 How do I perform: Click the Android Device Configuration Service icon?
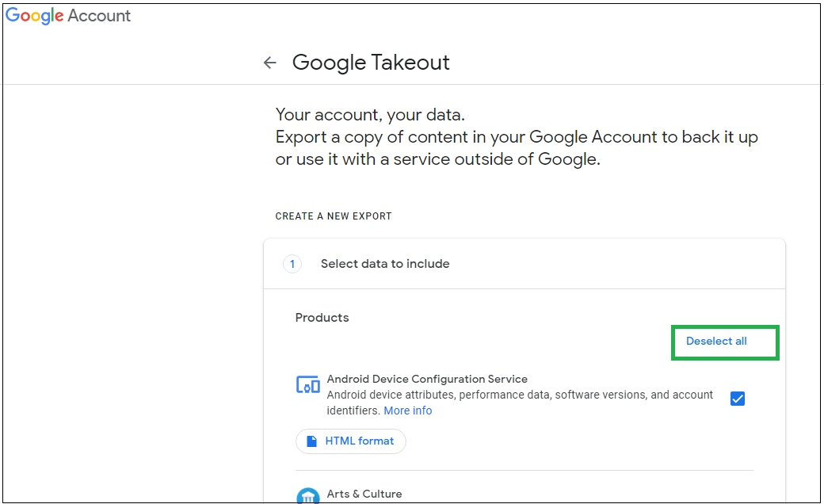coord(308,385)
